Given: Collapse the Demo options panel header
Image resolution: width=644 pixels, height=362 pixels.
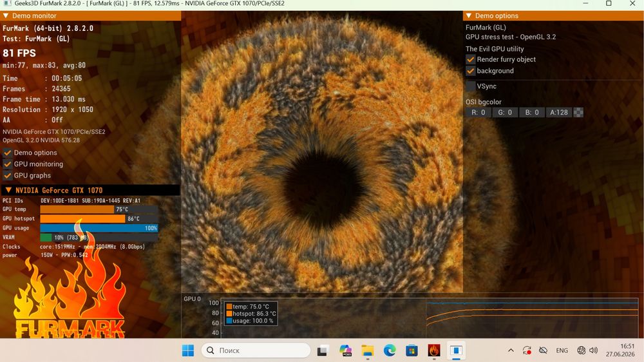Looking at the screenshot, I should click(x=469, y=15).
